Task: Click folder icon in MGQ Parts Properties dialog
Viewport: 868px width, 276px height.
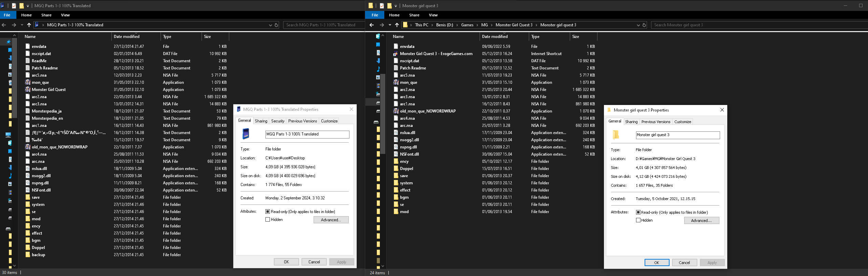Action: pos(246,133)
